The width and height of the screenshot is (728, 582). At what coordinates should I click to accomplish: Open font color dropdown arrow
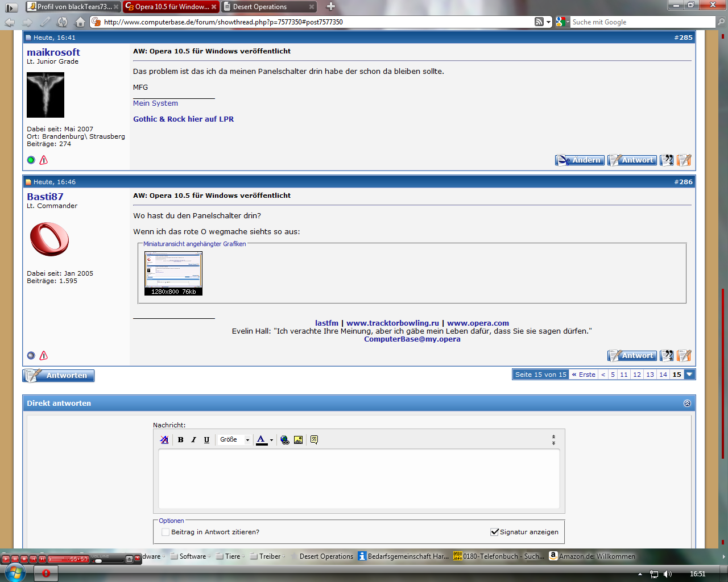271,440
